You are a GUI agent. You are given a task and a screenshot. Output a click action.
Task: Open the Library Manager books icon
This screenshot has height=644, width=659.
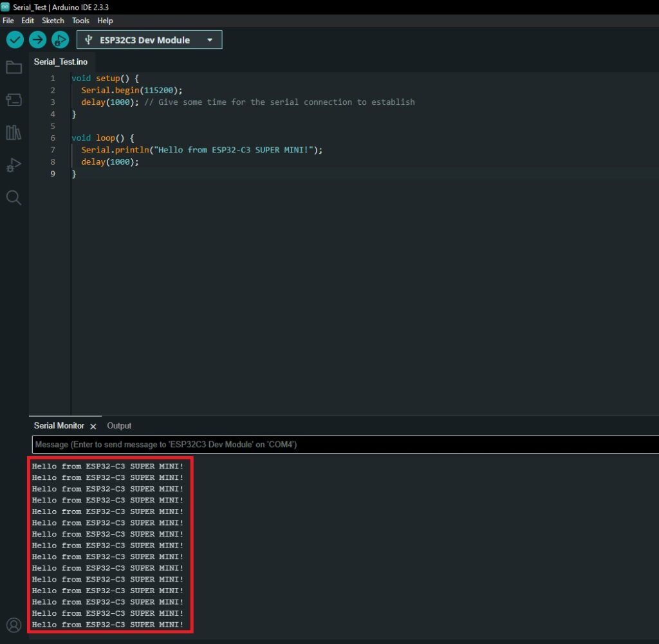(14, 133)
